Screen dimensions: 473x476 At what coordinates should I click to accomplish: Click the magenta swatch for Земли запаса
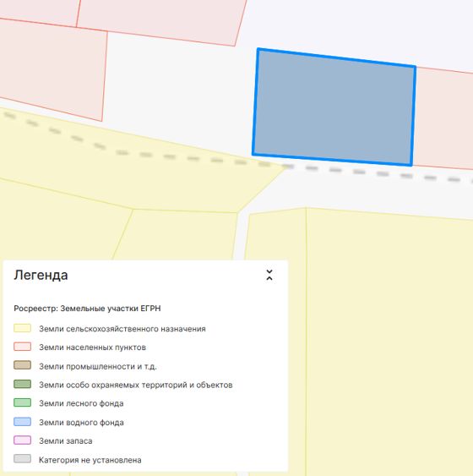point(23,440)
